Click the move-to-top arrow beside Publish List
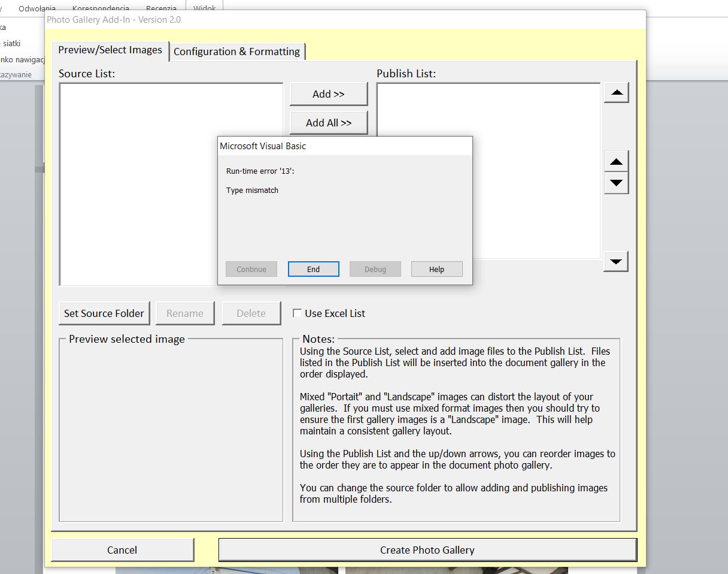Screen dimensions: 728x574 pyautogui.click(x=616, y=93)
